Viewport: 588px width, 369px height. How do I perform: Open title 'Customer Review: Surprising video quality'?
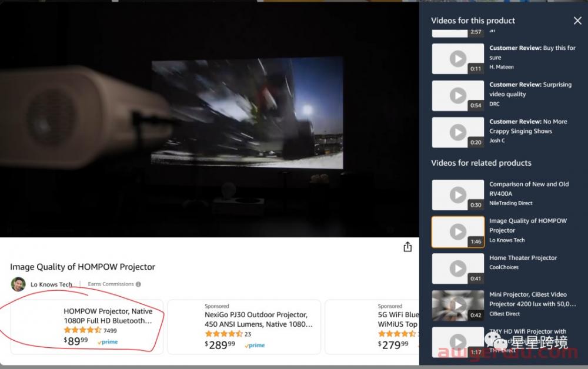(x=530, y=89)
